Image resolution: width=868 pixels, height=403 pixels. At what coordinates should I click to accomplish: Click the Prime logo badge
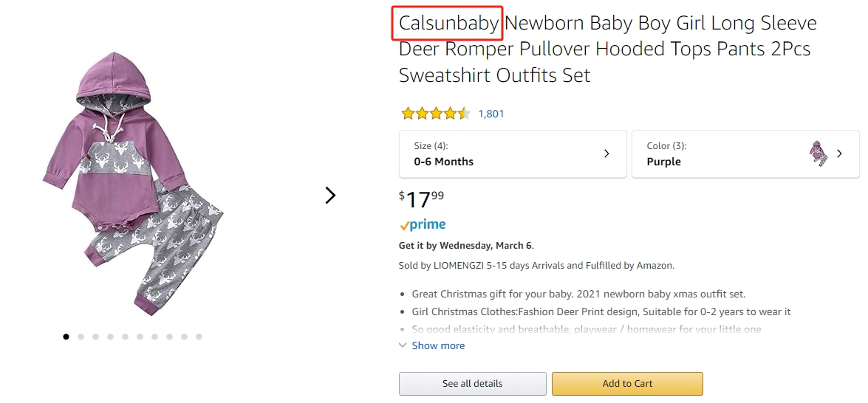[x=423, y=224]
